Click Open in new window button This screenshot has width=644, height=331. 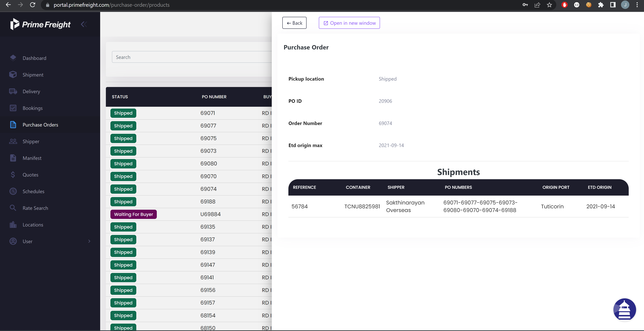coord(349,23)
